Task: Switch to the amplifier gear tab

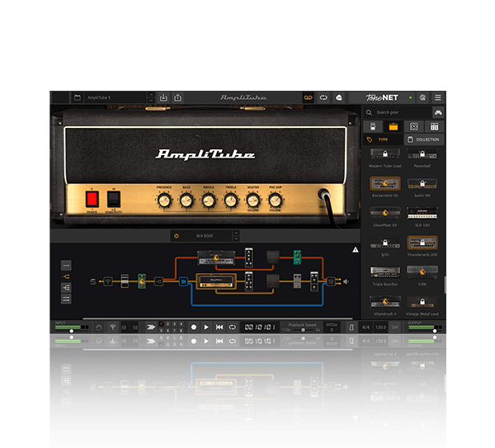Action: pyautogui.click(x=394, y=126)
